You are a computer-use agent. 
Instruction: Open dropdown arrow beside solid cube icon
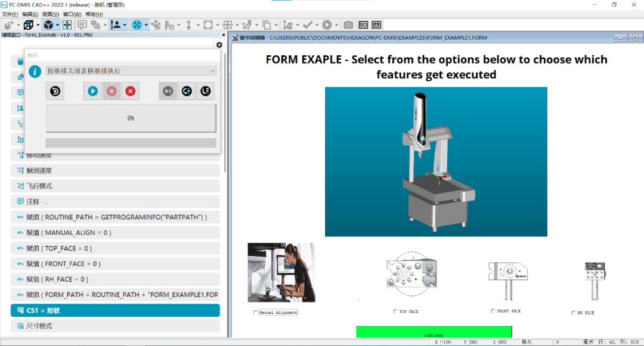pyautogui.click(x=57, y=25)
